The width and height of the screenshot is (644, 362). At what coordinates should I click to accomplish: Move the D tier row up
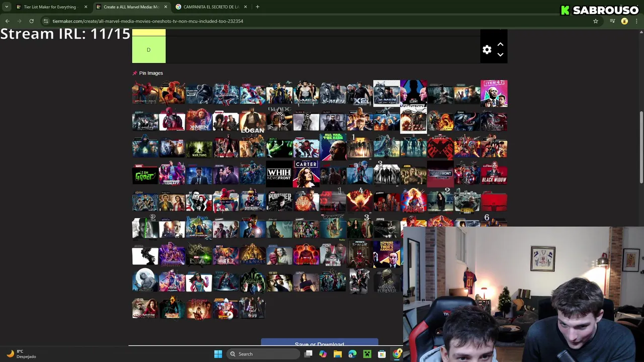[500, 44]
